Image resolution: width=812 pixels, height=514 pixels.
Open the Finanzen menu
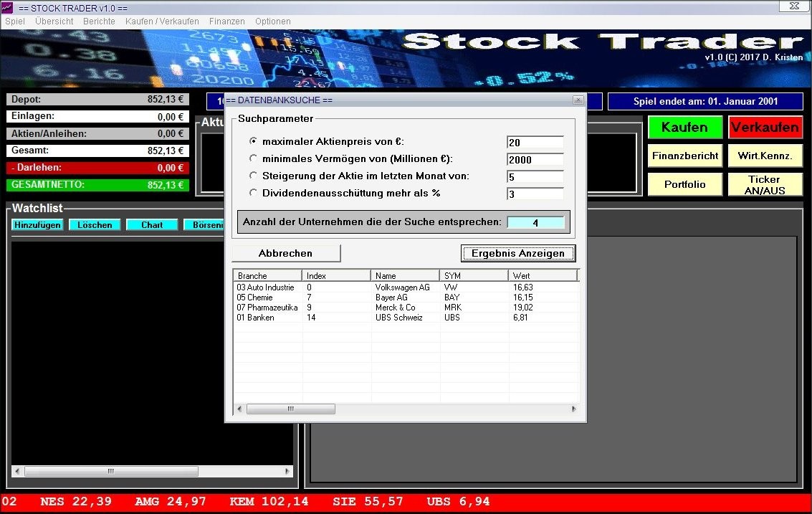pyautogui.click(x=227, y=22)
